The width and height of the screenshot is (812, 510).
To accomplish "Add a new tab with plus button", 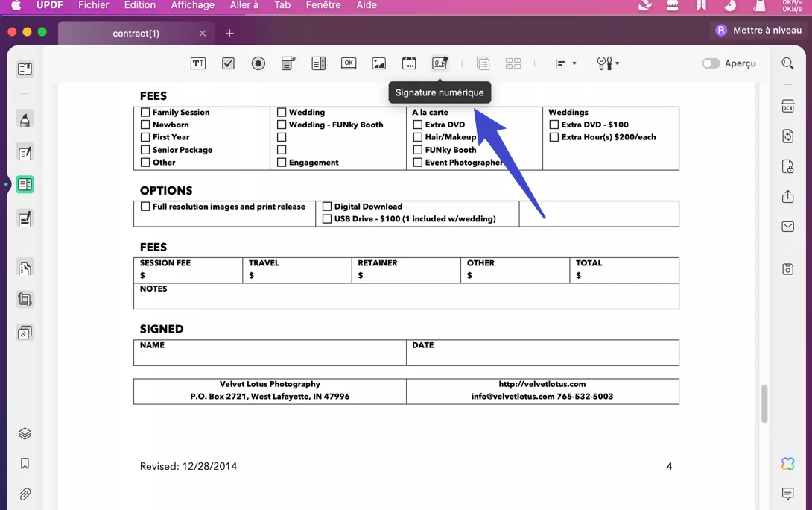I will tap(229, 33).
